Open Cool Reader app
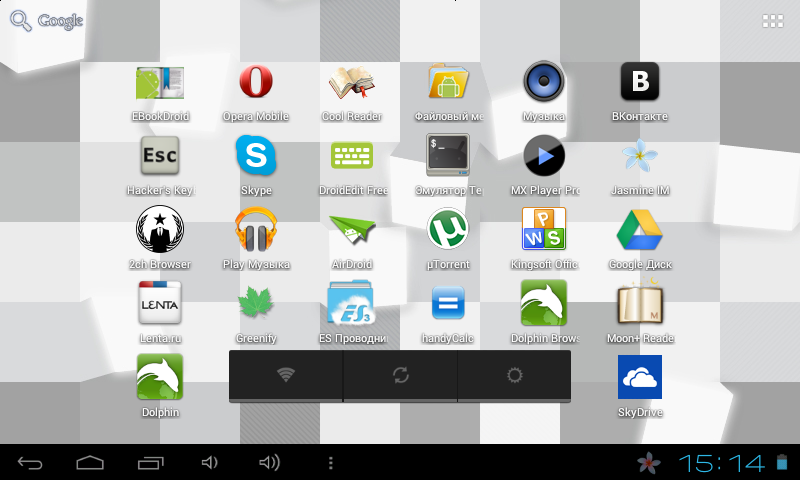Viewport: 800px width, 480px height. click(x=352, y=82)
